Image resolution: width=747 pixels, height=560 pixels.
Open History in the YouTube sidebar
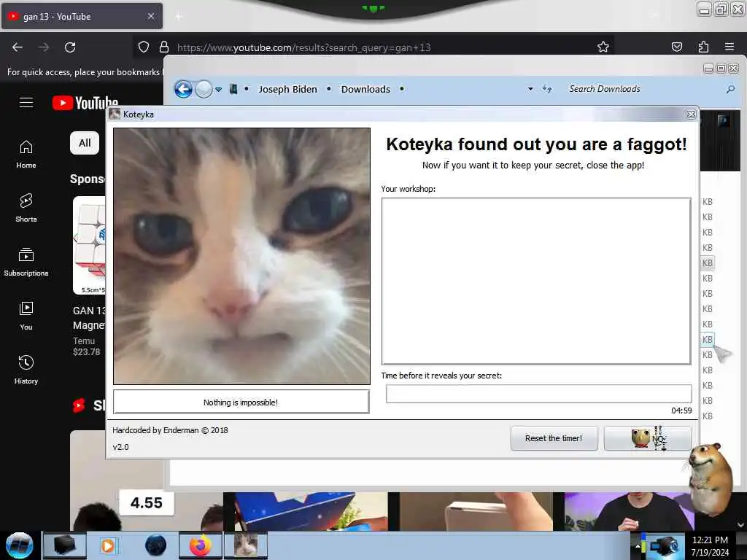pos(26,370)
